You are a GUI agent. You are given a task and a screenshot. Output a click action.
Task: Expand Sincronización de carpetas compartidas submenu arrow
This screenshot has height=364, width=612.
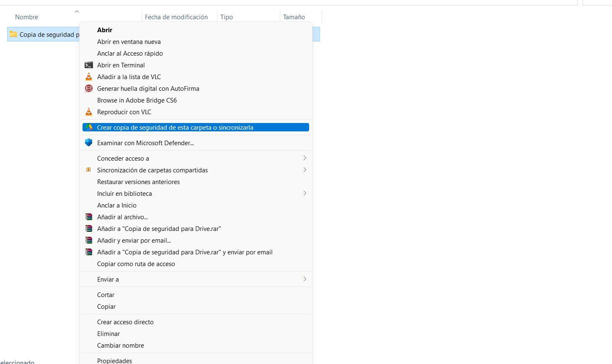pyautogui.click(x=305, y=170)
